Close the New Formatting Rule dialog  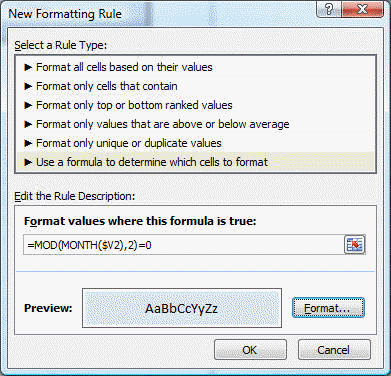(362, 10)
